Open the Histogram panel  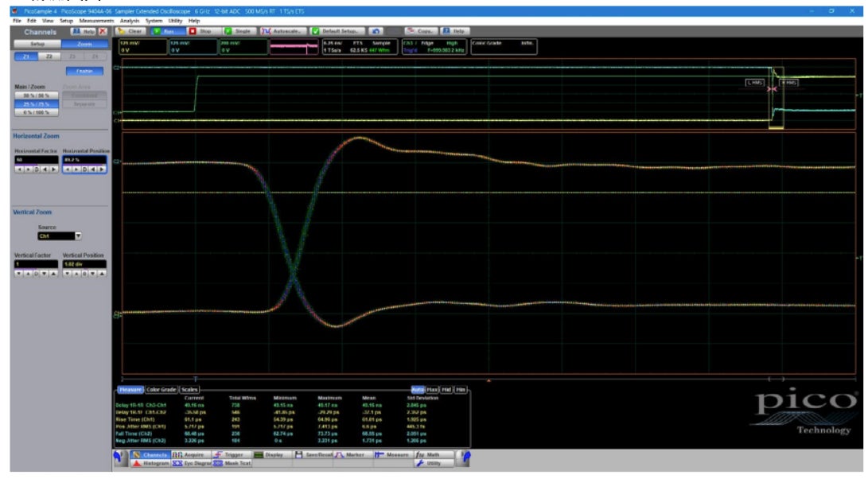pyautogui.click(x=149, y=462)
